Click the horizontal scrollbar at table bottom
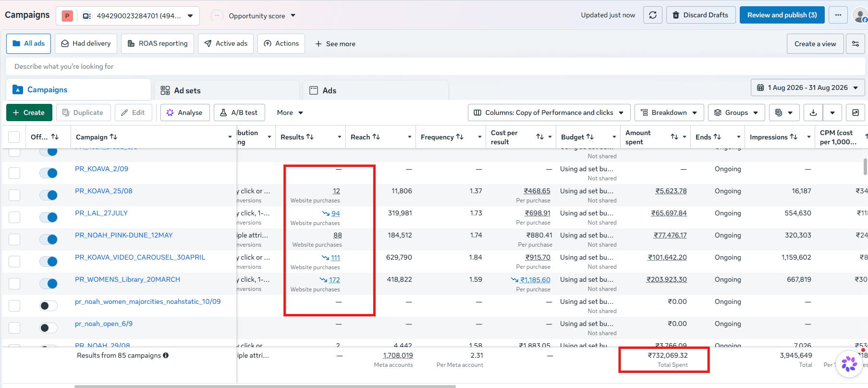The image size is (868, 388). point(265,386)
